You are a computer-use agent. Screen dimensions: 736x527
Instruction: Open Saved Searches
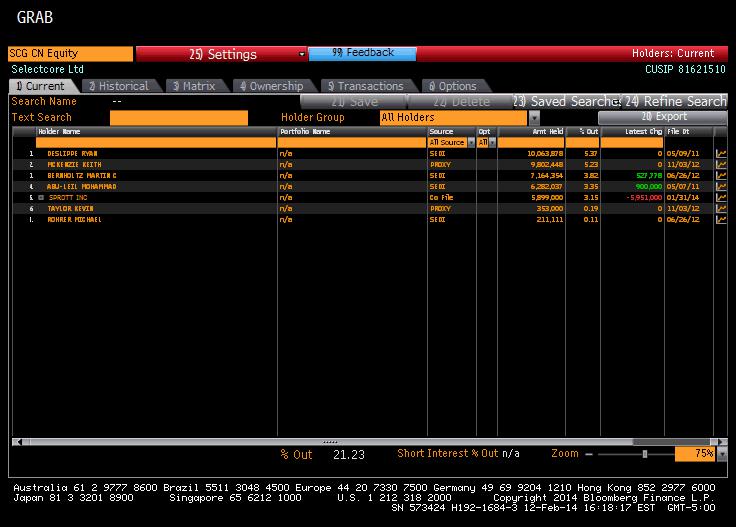567,101
